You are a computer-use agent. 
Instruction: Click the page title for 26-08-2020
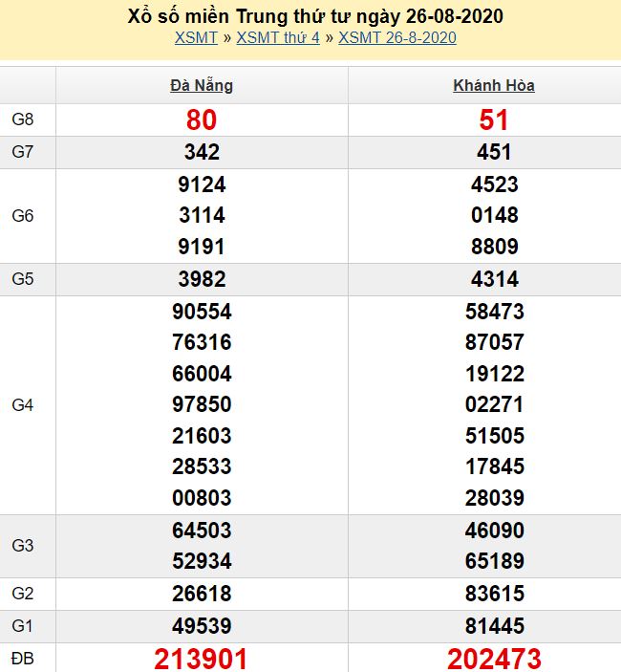(x=315, y=16)
